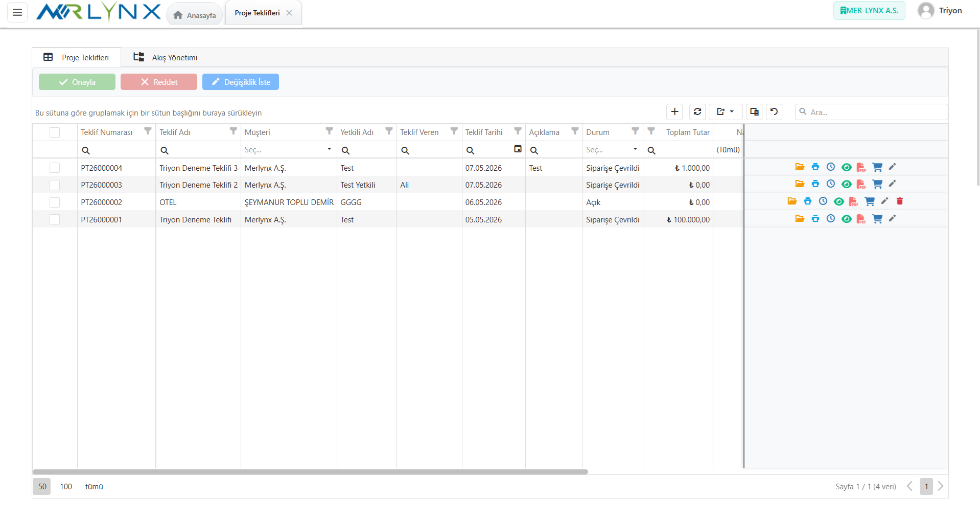
Task: Check the PT26000004 row checkbox
Action: (x=55, y=168)
